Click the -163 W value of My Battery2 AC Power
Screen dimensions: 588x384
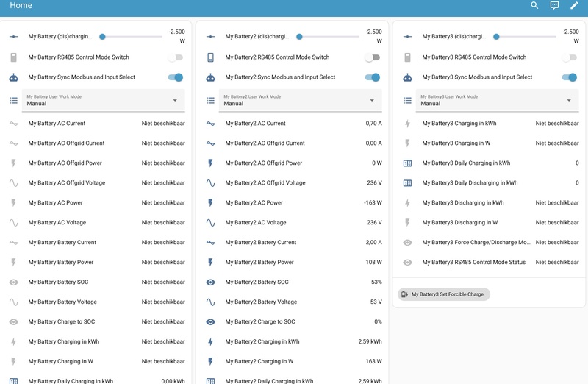pyautogui.click(x=373, y=203)
